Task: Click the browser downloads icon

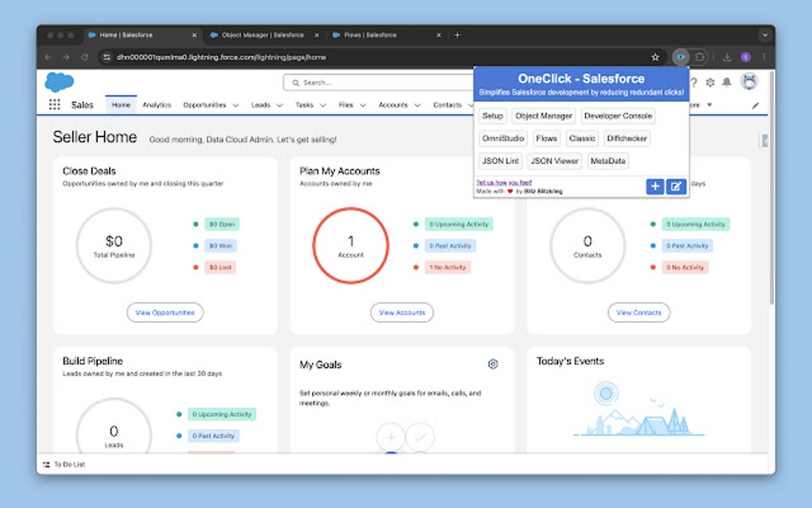Action: (x=728, y=57)
